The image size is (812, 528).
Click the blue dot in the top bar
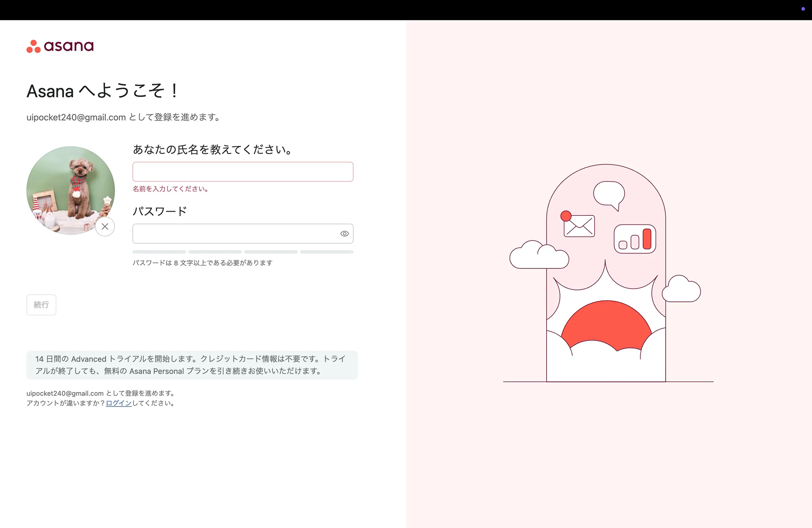click(x=803, y=9)
